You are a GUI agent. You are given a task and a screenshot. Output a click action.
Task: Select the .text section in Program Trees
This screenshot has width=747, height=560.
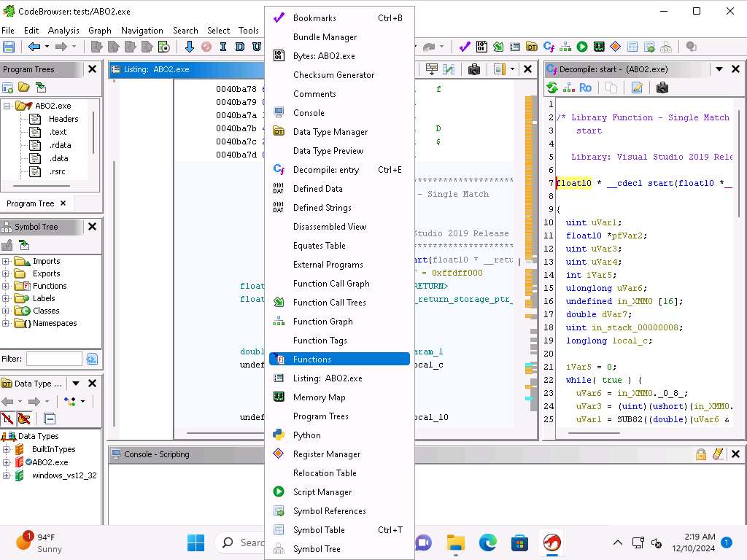tap(58, 132)
